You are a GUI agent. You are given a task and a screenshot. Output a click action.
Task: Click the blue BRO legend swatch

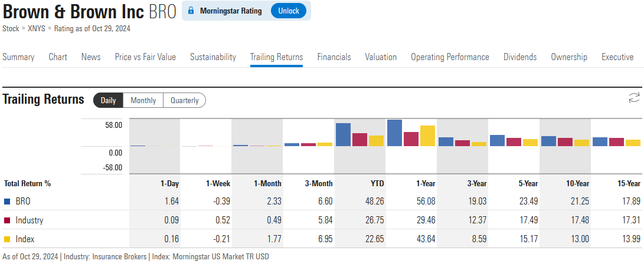click(7, 202)
